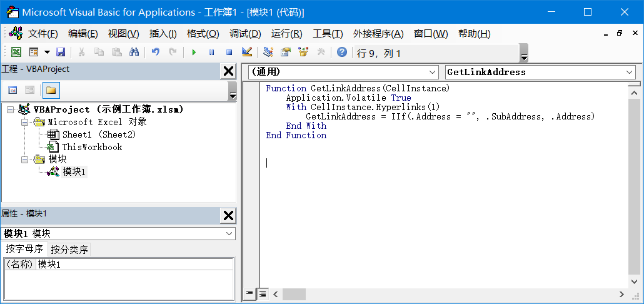Switch to Procedure View button
Screen dimensions: 644x304
click(x=249, y=293)
